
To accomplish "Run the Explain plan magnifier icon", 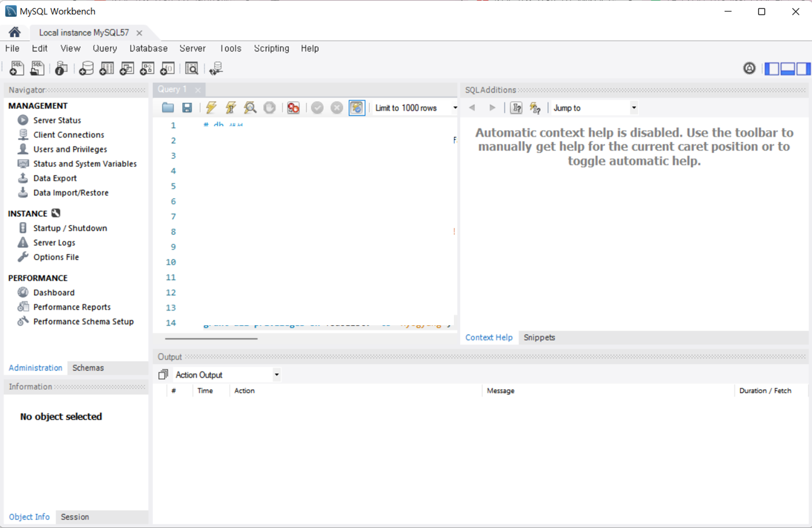I will 250,108.
